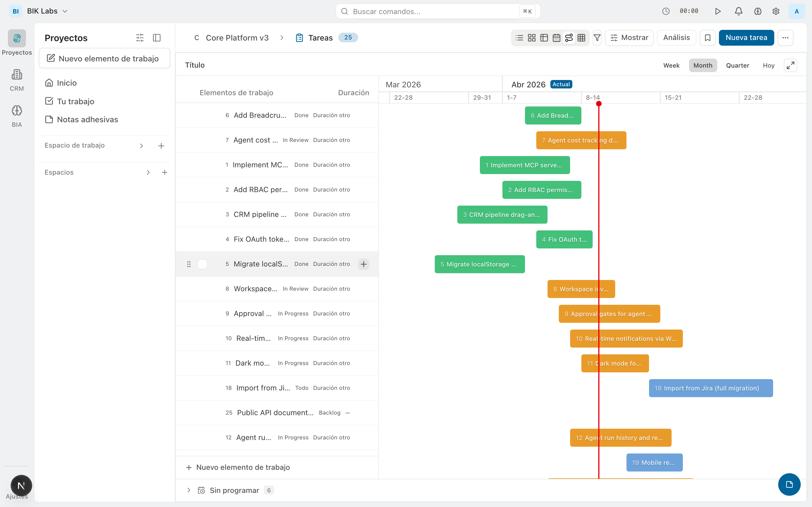Switch to the list view of tasks
Viewport: 812px width, 507px height.
coord(519,37)
